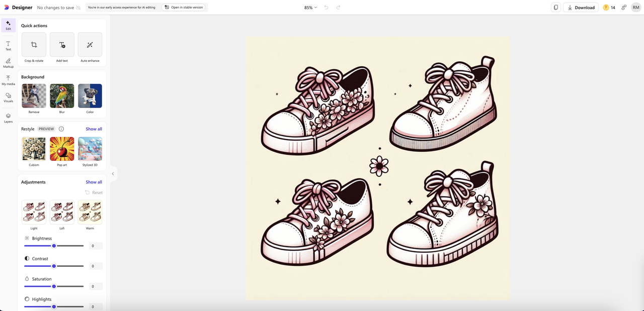Click the Download button
Viewport: 644px width, 311px height.
[581, 8]
